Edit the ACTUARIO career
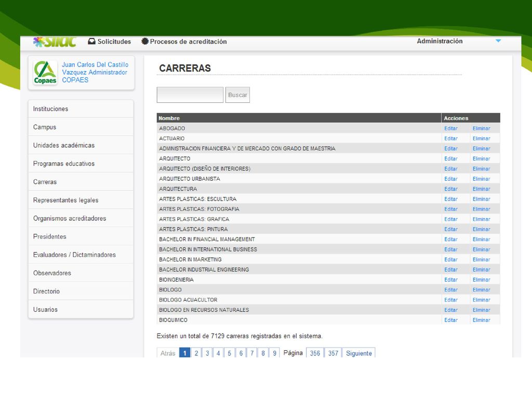This screenshot has width=532, height=399. (451, 138)
